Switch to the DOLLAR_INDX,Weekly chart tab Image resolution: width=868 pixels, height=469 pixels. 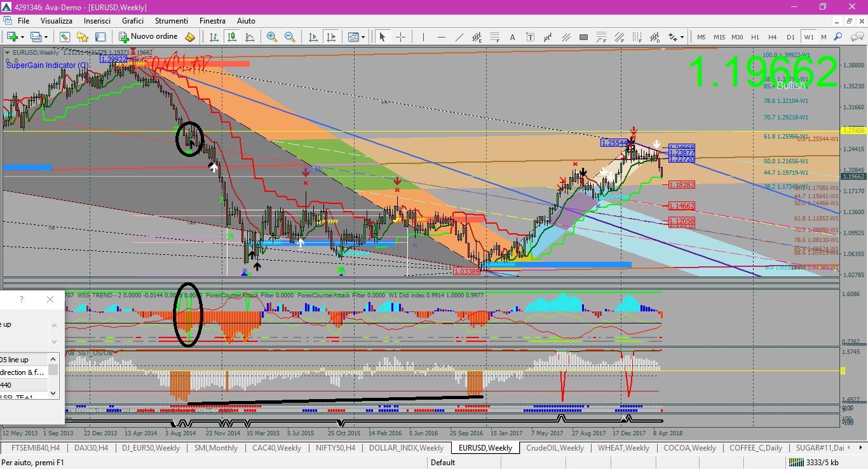coord(406,447)
